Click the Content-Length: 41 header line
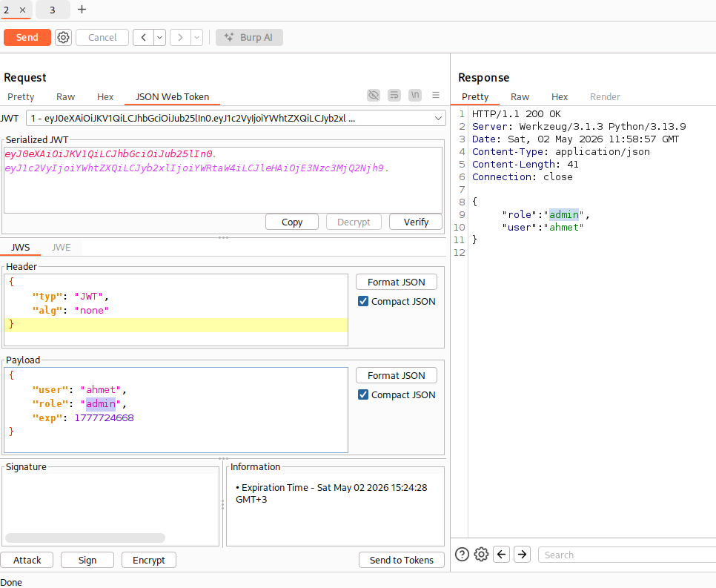Image resolution: width=716 pixels, height=588 pixels. point(525,165)
